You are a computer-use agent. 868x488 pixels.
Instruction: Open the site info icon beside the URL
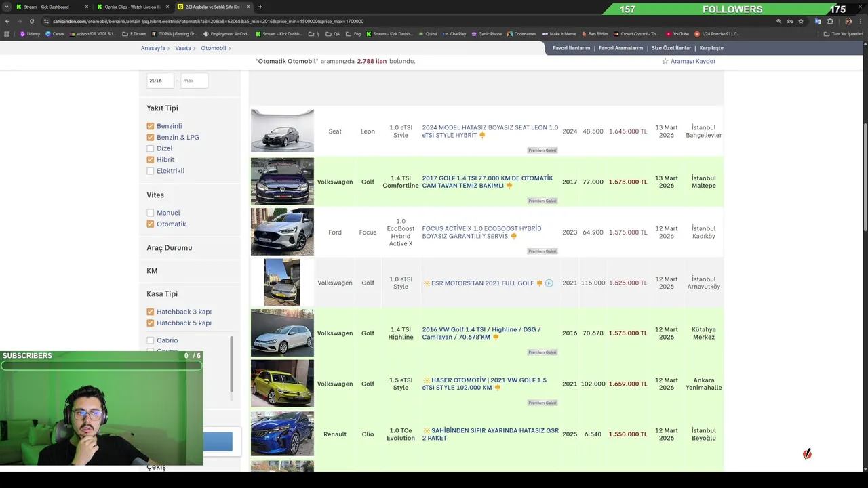point(46,21)
